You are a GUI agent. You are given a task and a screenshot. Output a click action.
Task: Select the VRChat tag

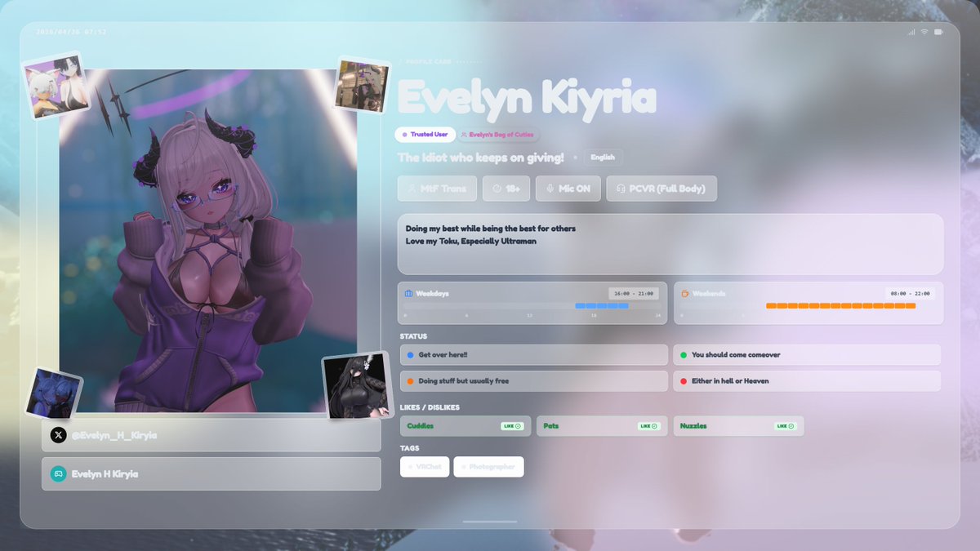click(x=425, y=467)
